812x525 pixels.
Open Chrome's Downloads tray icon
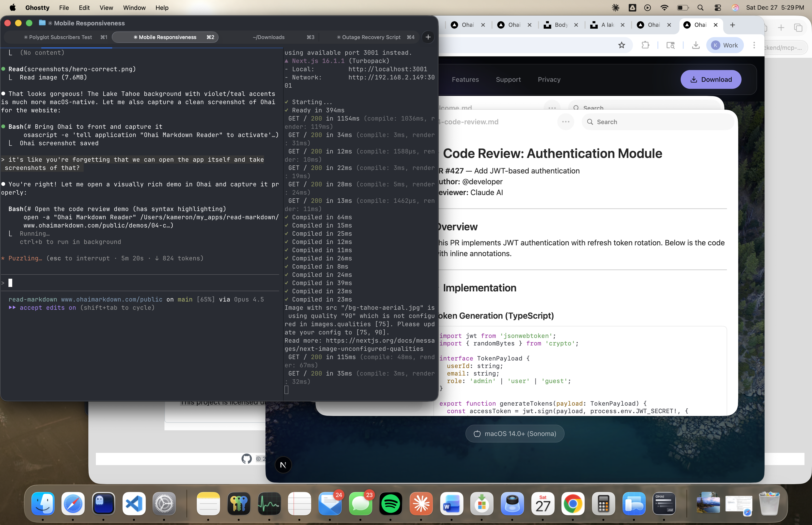(x=696, y=45)
